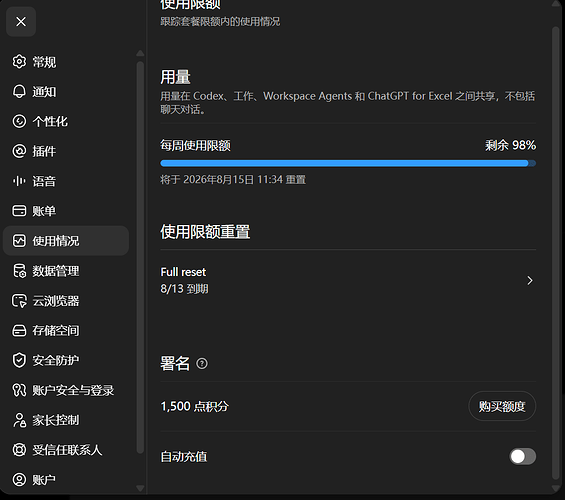Click the sidebar scroll down arrow
This screenshot has height=500, width=565.
tap(140, 488)
